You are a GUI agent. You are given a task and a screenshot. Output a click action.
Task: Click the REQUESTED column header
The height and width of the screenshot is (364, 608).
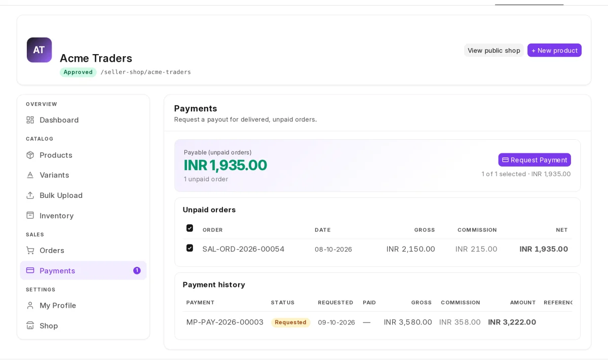tap(335, 303)
